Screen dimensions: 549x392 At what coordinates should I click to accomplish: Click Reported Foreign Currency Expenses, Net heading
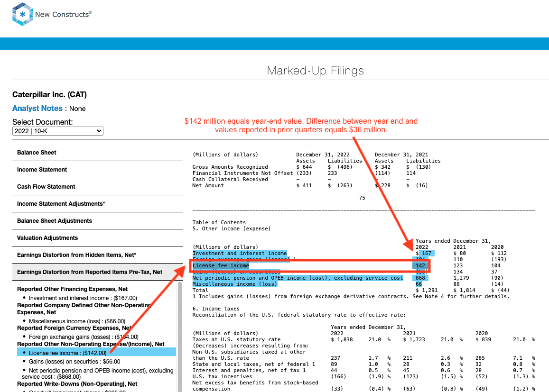[x=74, y=328]
